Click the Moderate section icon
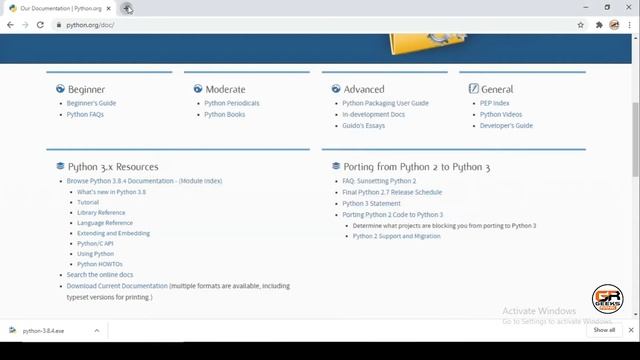This screenshot has width=640, height=360. [198, 89]
